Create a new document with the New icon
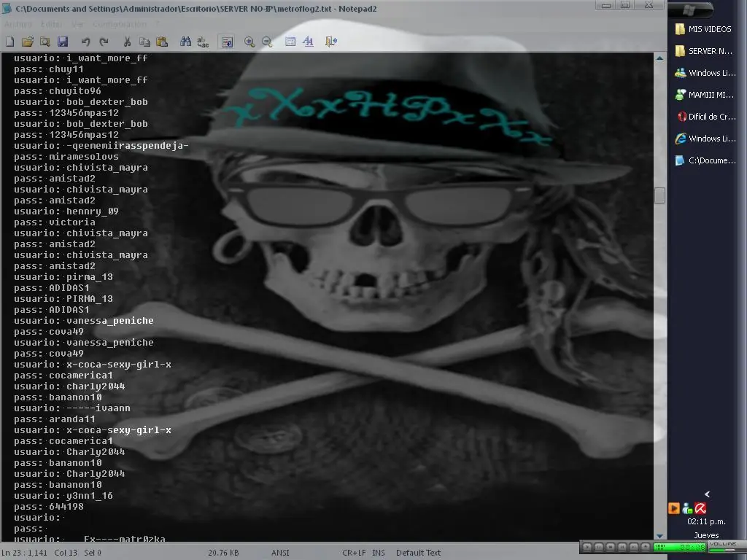747x560 pixels. (10, 42)
